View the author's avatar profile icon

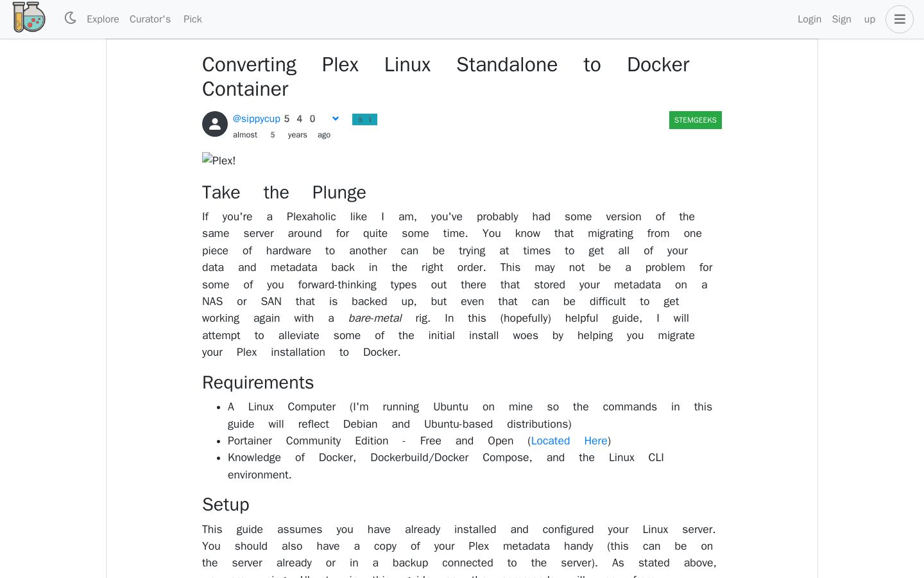215,124
